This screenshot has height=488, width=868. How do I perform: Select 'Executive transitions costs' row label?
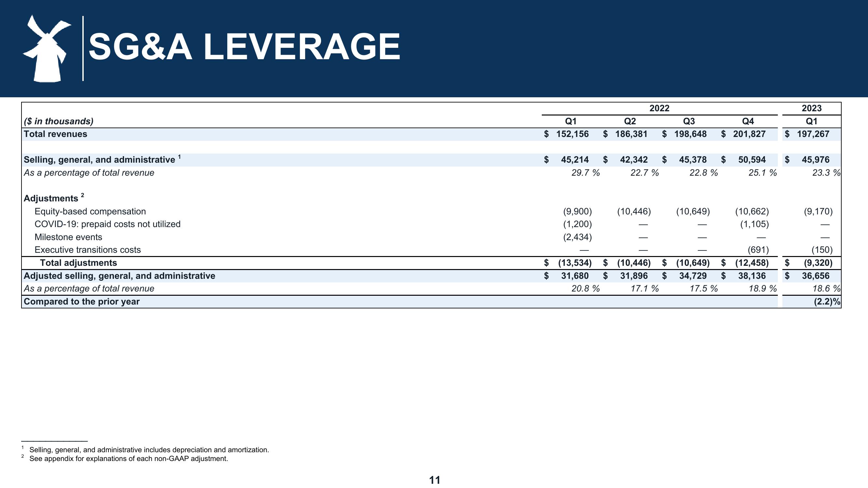88,250
